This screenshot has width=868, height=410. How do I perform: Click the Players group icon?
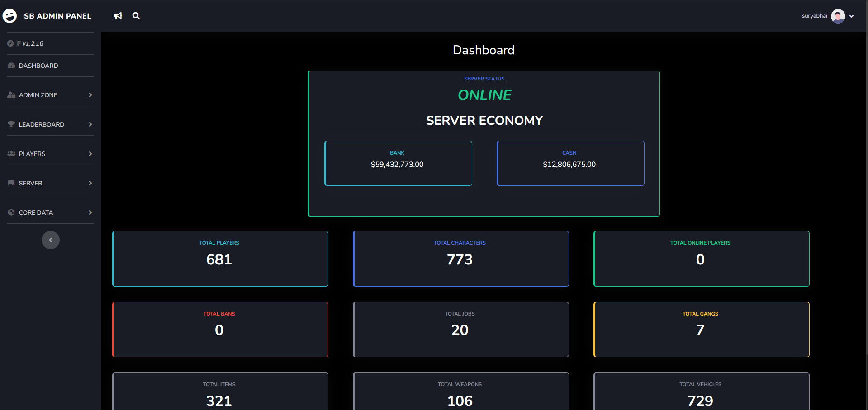click(10, 153)
